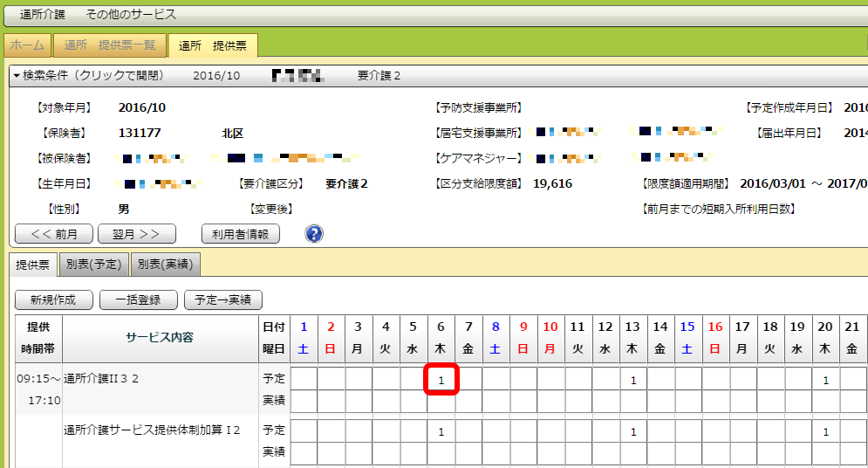Click 通所介護II32 予定 cell for day 13

coord(633,380)
